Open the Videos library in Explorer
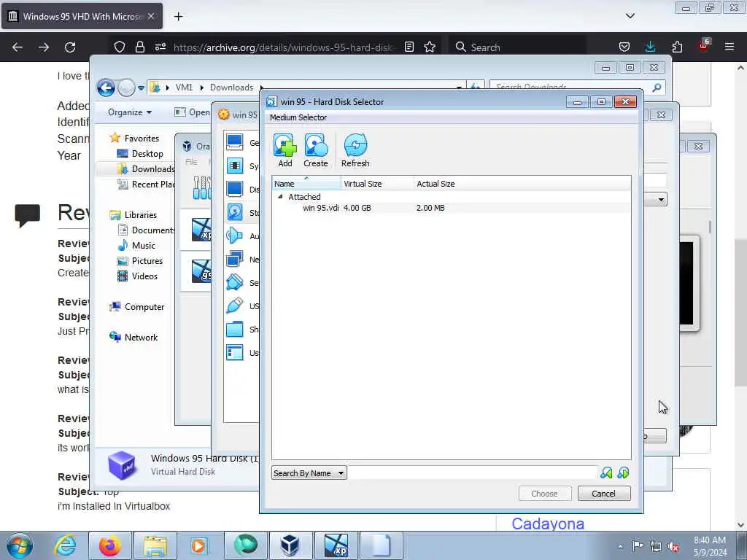 tap(137, 276)
